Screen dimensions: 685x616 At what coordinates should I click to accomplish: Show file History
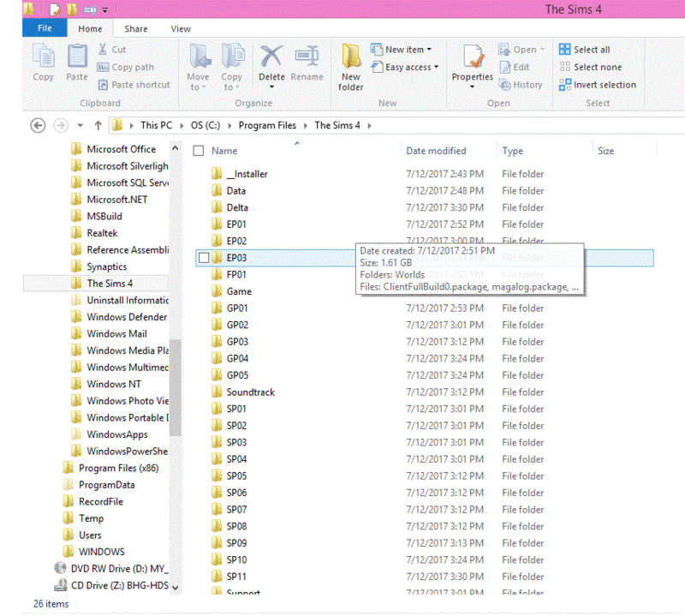[x=521, y=84]
